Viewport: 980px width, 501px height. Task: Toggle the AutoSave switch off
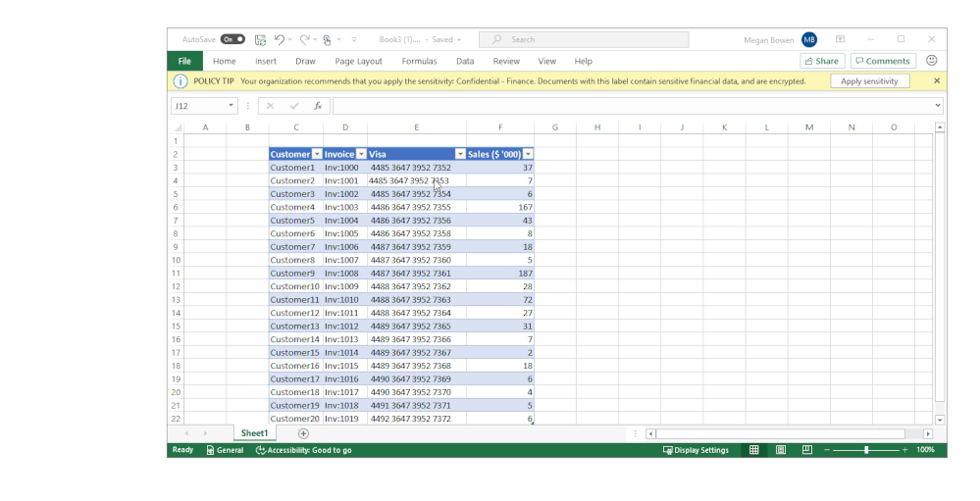(232, 39)
